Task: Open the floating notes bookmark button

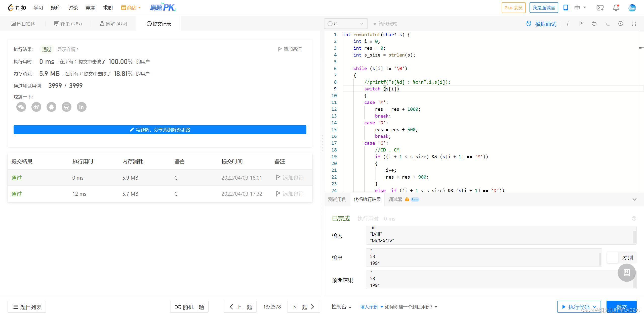Action: tap(626, 273)
